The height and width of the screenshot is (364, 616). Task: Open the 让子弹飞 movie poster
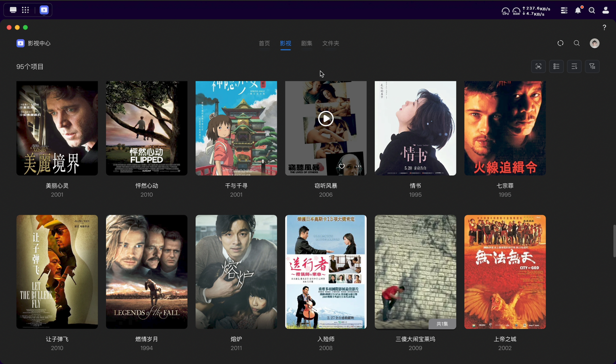[x=57, y=271]
